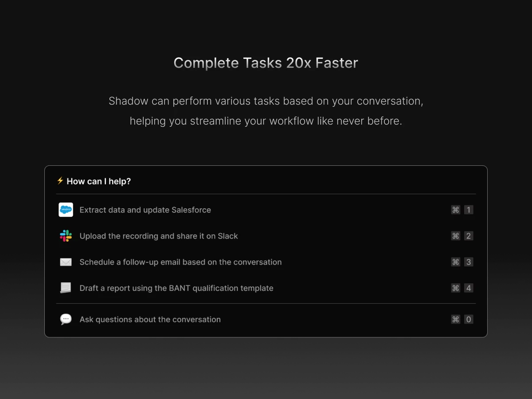Open Ask questions about the conversation
Viewport: 532px width, 399px height.
pos(266,319)
